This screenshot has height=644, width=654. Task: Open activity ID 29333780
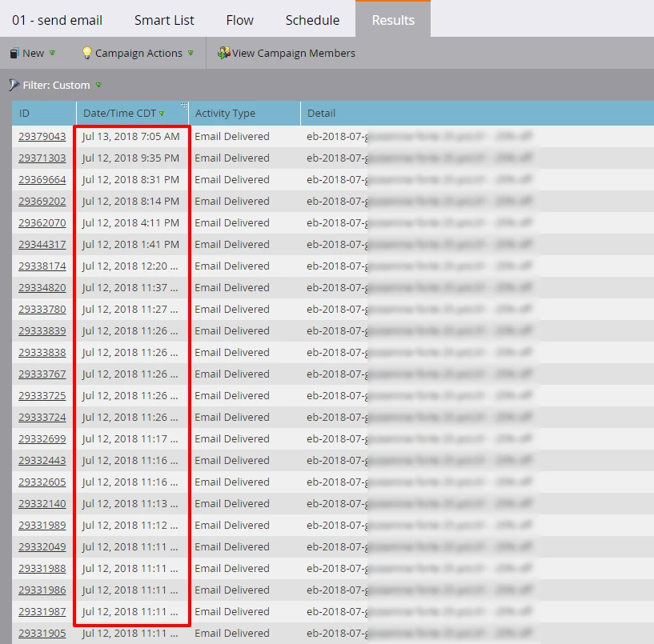coord(42,310)
